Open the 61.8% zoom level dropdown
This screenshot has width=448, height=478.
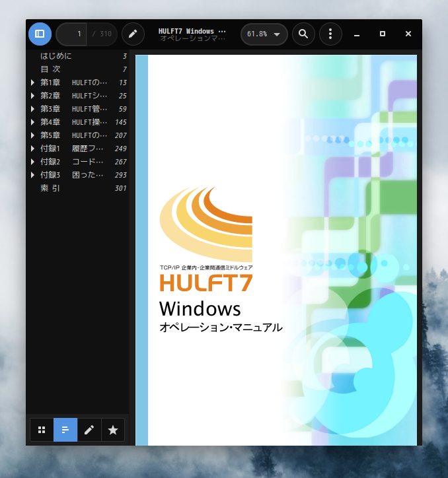pyautogui.click(x=264, y=34)
